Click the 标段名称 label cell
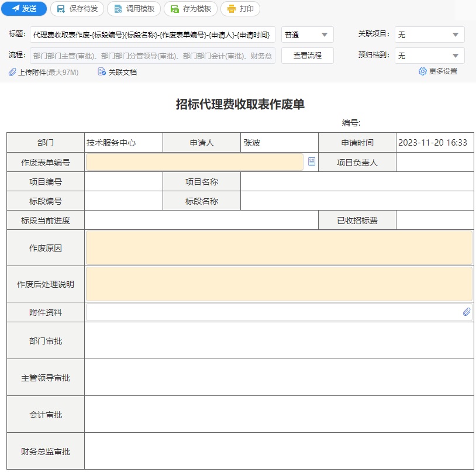Viewport: 476px width, 472px height. [202, 201]
